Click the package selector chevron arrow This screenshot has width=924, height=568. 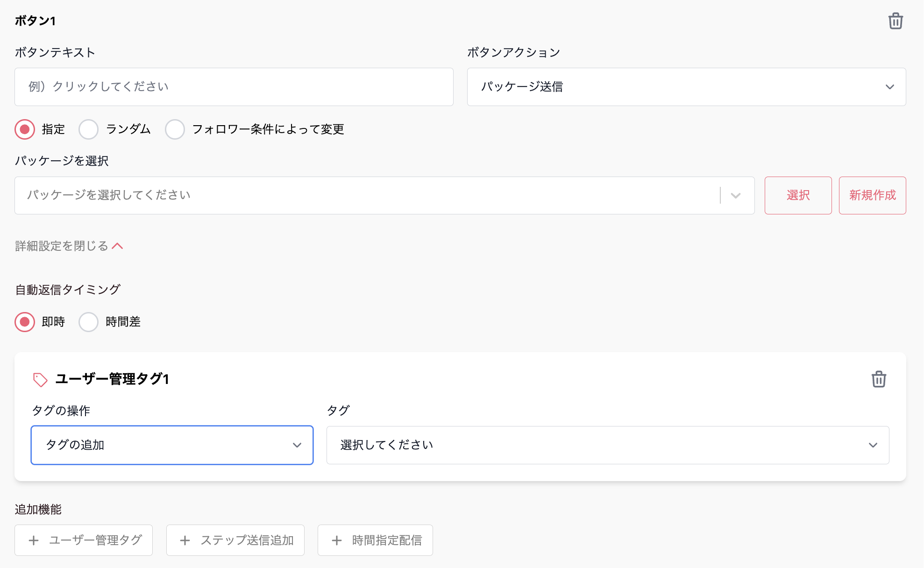736,196
